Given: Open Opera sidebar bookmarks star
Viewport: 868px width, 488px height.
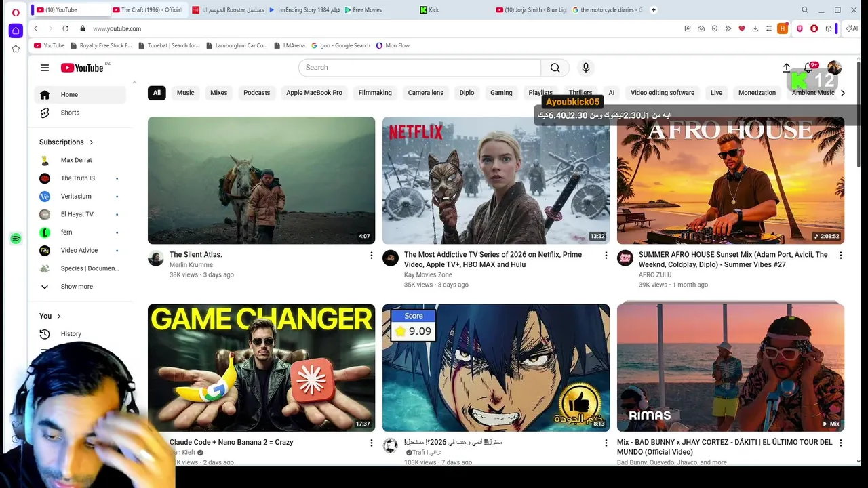Looking at the screenshot, I should coord(16,49).
